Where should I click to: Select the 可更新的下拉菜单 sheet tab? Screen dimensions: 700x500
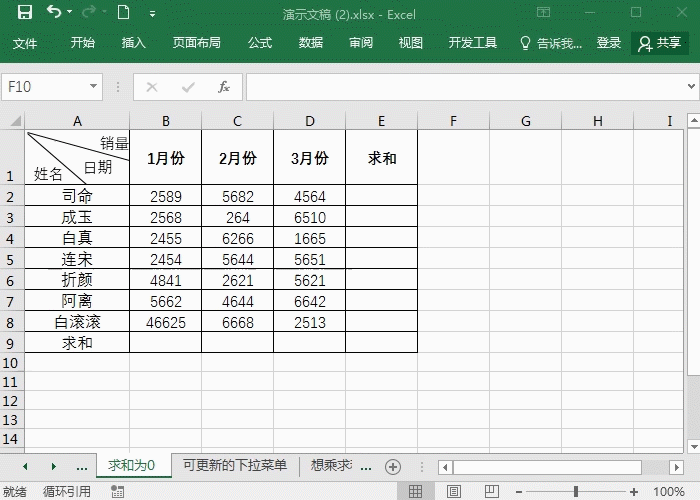pyautogui.click(x=235, y=466)
